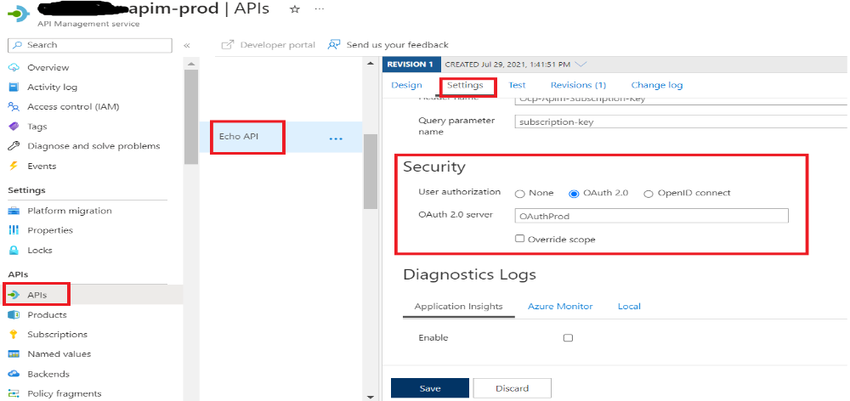The height and width of the screenshot is (401, 850).
Task: Click the Developer portal external-link icon
Action: (228, 44)
